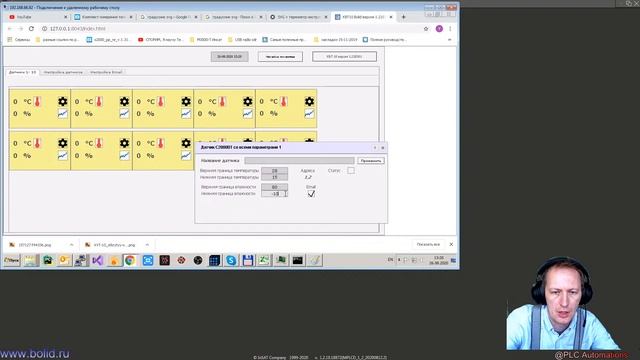Open trend chart icon of second top-row sensor card
The height and width of the screenshot is (360, 640).
(124, 114)
